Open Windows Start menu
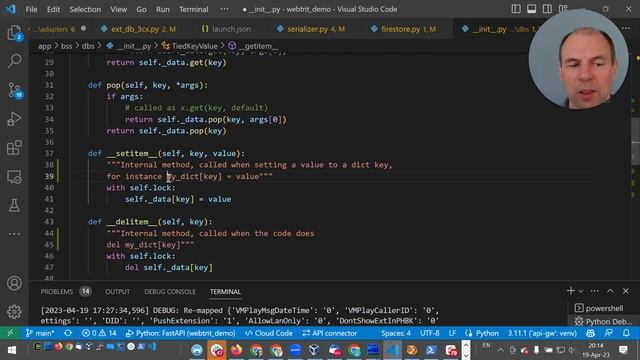The height and width of the screenshot is (360, 640). pos(12,350)
